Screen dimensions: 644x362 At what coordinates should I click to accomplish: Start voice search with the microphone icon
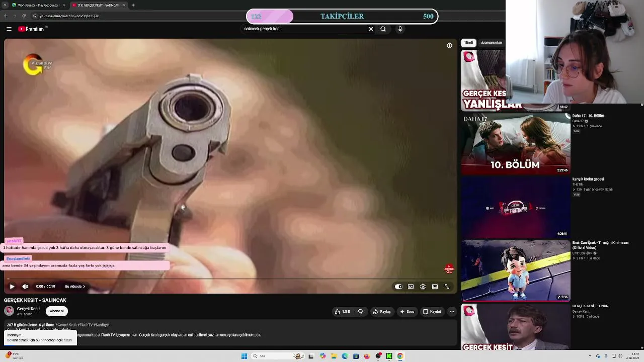[x=400, y=29]
